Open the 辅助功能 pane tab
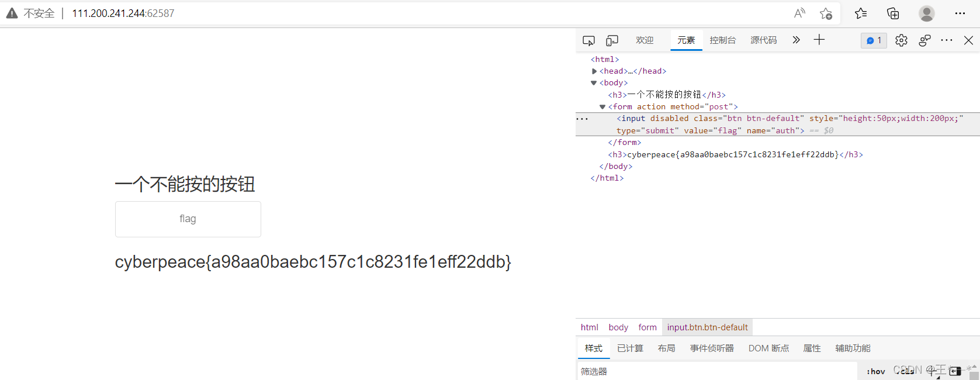980x380 pixels. 853,348
